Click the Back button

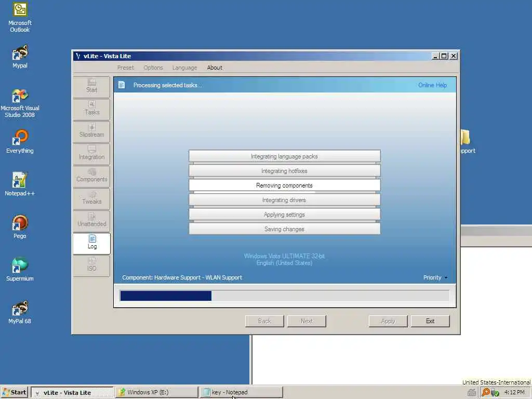click(264, 321)
